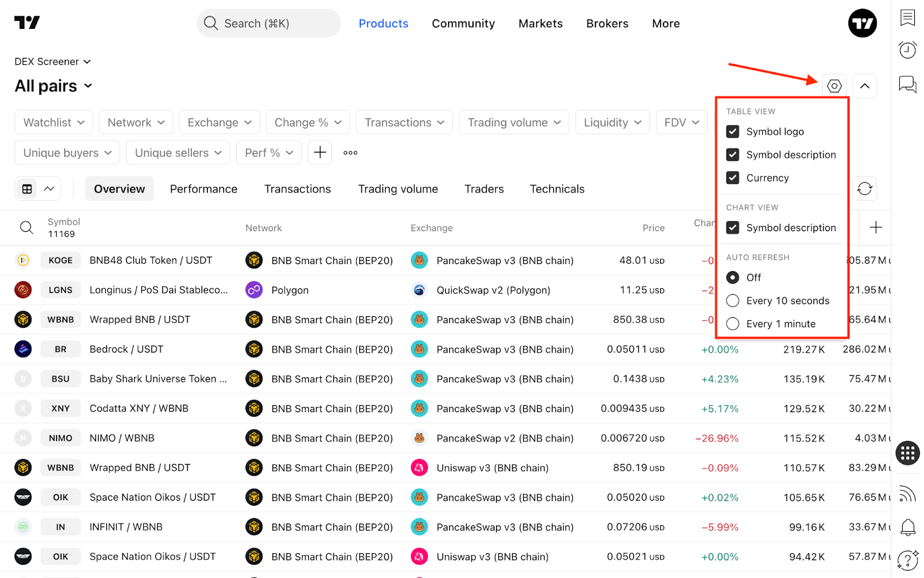The image size is (924, 578).
Task: Focus the Search field
Action: (x=269, y=23)
